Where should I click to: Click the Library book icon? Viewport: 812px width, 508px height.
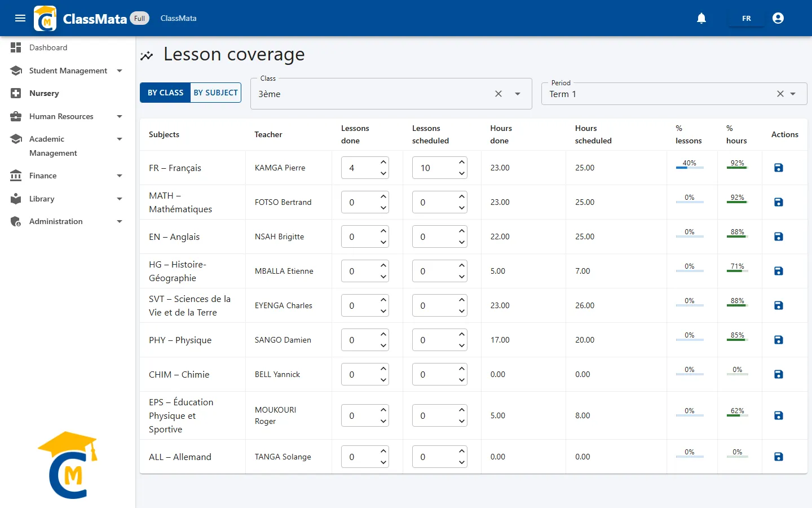point(16,199)
